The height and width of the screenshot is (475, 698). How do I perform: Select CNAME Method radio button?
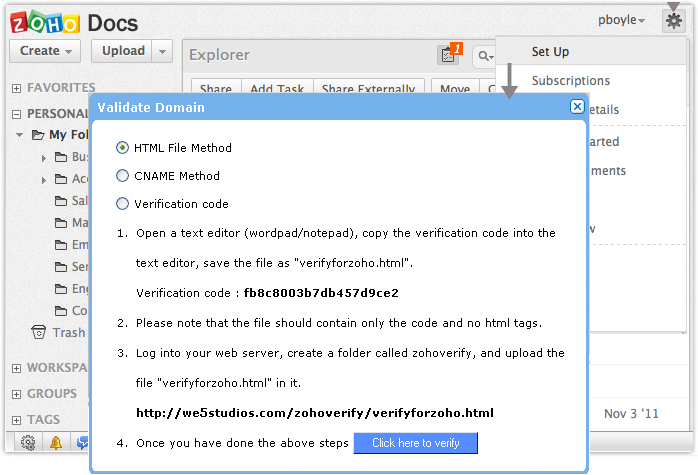point(122,175)
